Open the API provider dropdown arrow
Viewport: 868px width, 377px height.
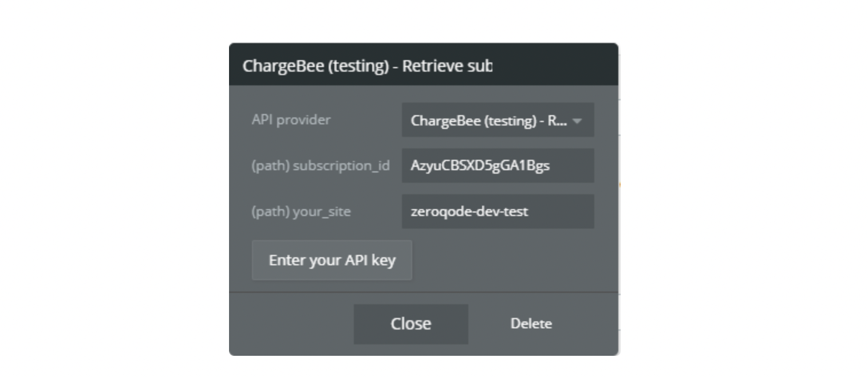point(577,121)
